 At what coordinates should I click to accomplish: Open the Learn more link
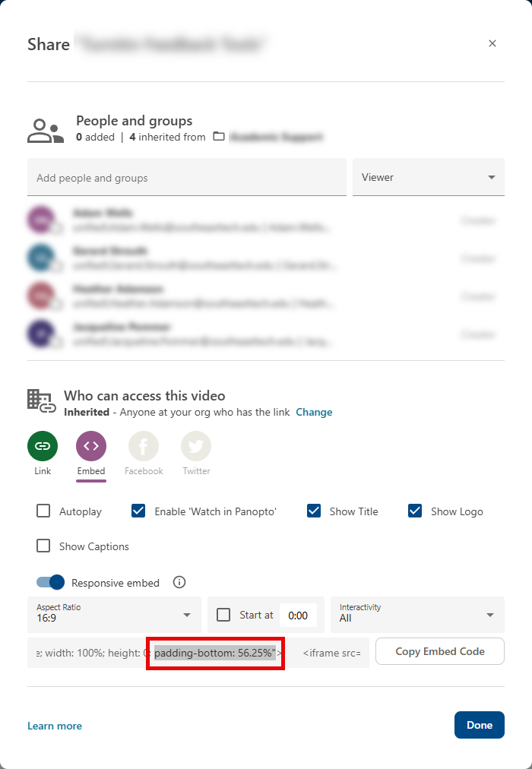click(x=55, y=726)
